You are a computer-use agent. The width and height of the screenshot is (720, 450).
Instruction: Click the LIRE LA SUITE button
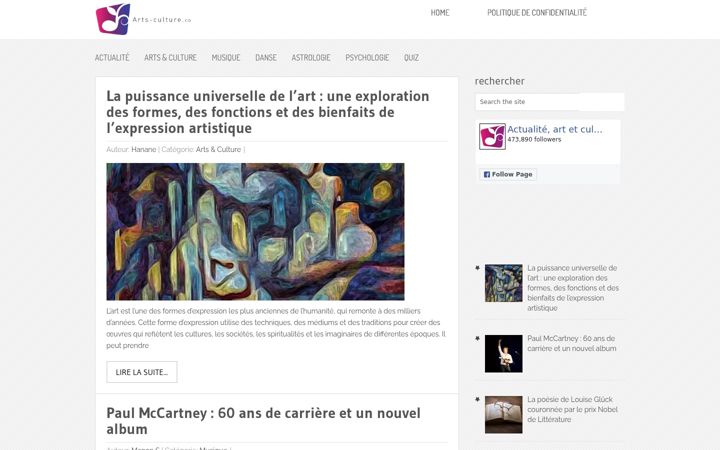pyautogui.click(x=142, y=372)
